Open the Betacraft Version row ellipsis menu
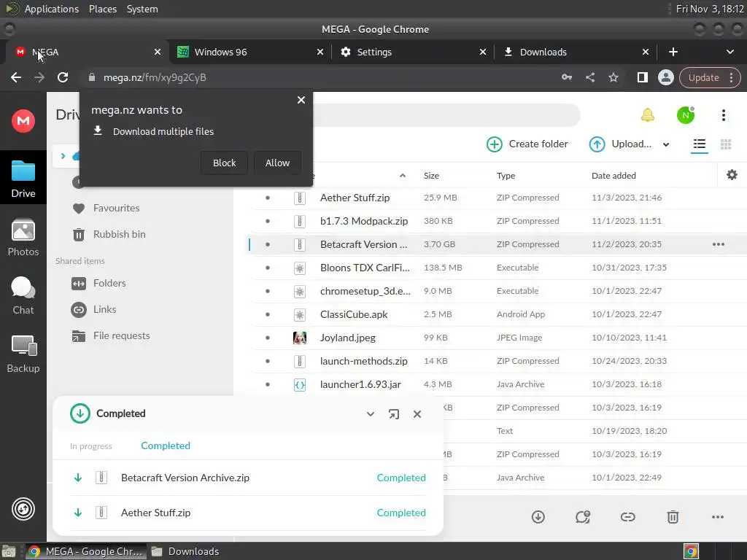747x560 pixels. pyautogui.click(x=718, y=244)
